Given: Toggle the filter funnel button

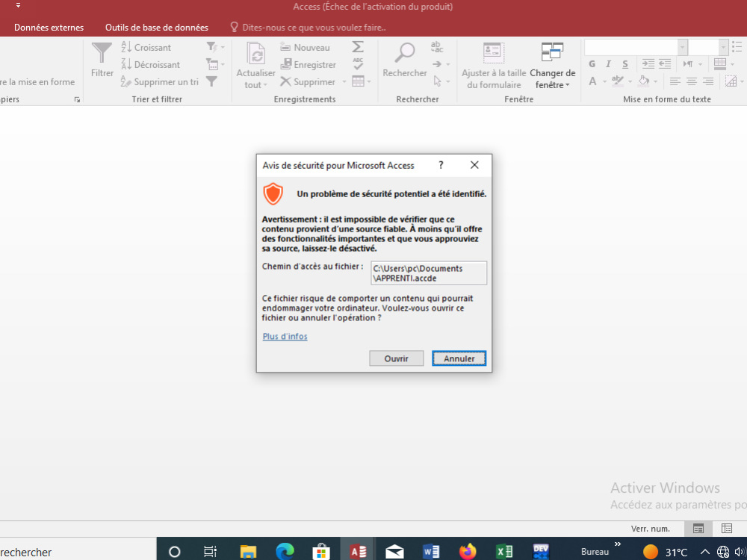Looking at the screenshot, I should pyautogui.click(x=211, y=81).
